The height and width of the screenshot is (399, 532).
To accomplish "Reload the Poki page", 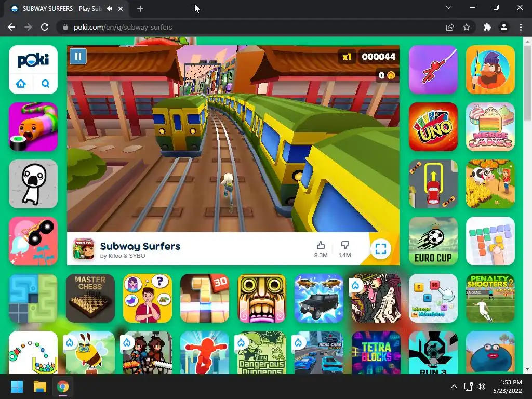I will (45, 27).
